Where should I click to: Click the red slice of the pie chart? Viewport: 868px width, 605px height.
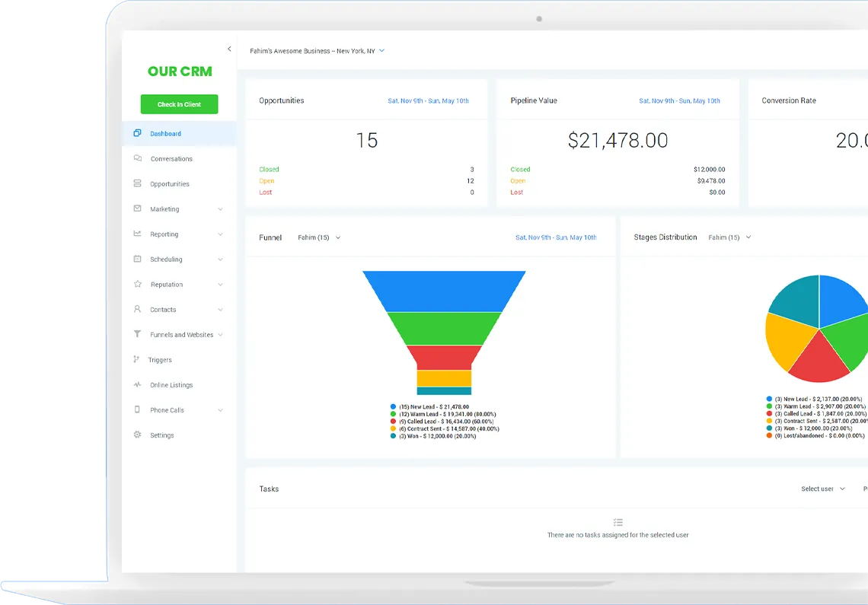819,361
